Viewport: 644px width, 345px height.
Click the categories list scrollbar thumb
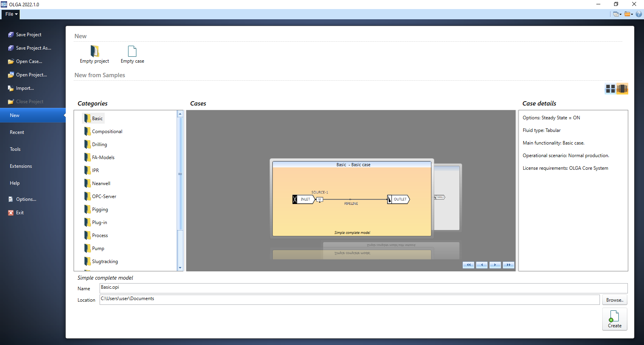[180, 174]
